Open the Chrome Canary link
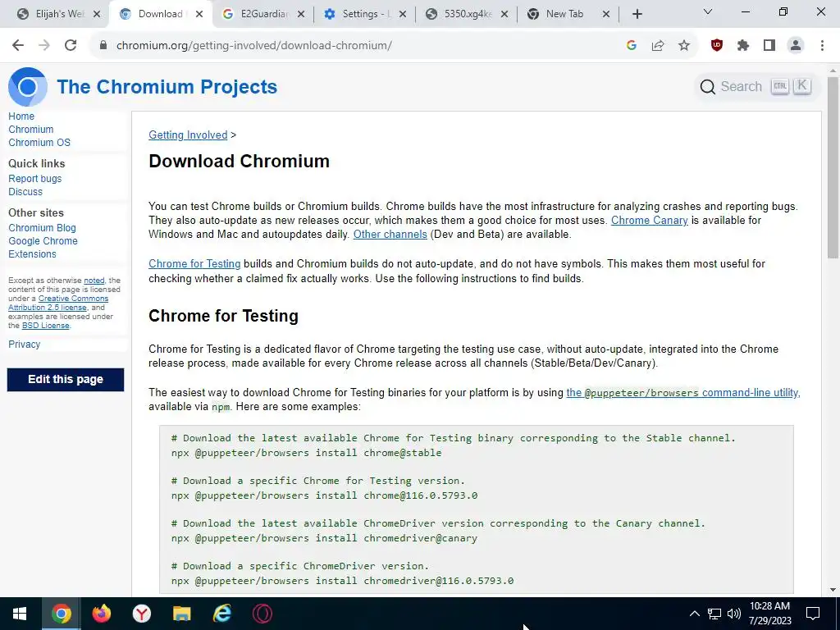The width and height of the screenshot is (840, 630). 650,220
